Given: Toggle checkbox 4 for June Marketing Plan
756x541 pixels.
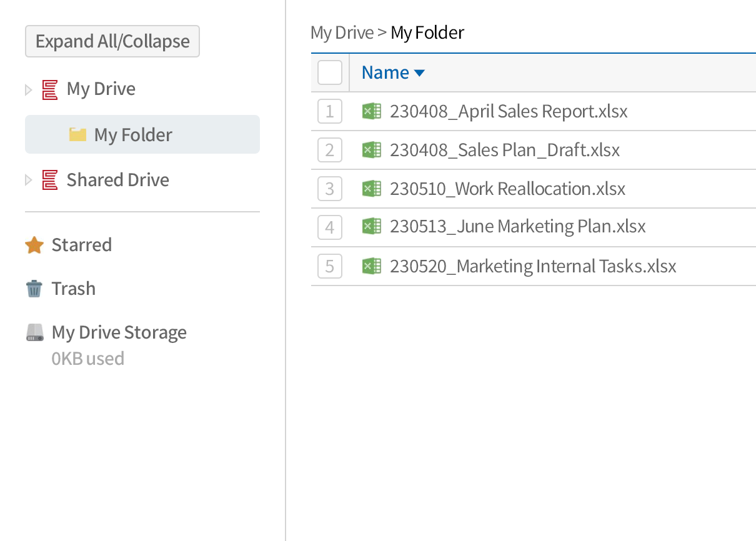Looking at the screenshot, I should tap(330, 228).
